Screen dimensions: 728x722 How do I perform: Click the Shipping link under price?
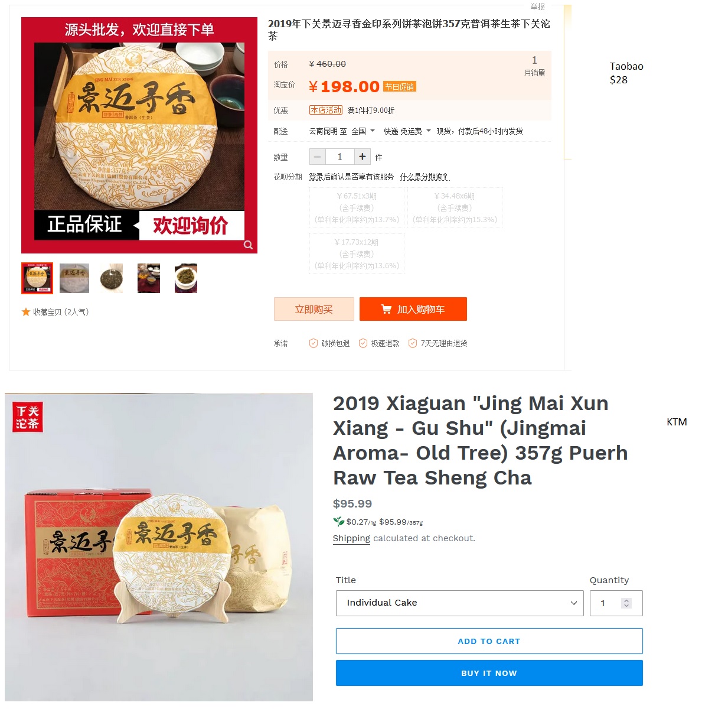tap(351, 538)
